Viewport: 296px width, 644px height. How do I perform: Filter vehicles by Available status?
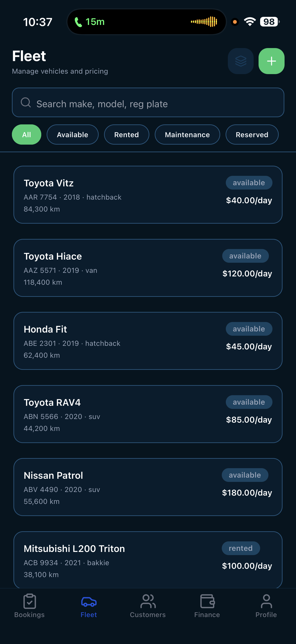coord(72,135)
